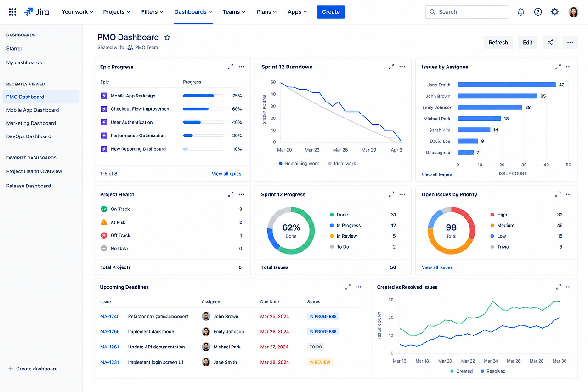
Task: Click View all issues under Issues by Assignee
Action: point(437,175)
